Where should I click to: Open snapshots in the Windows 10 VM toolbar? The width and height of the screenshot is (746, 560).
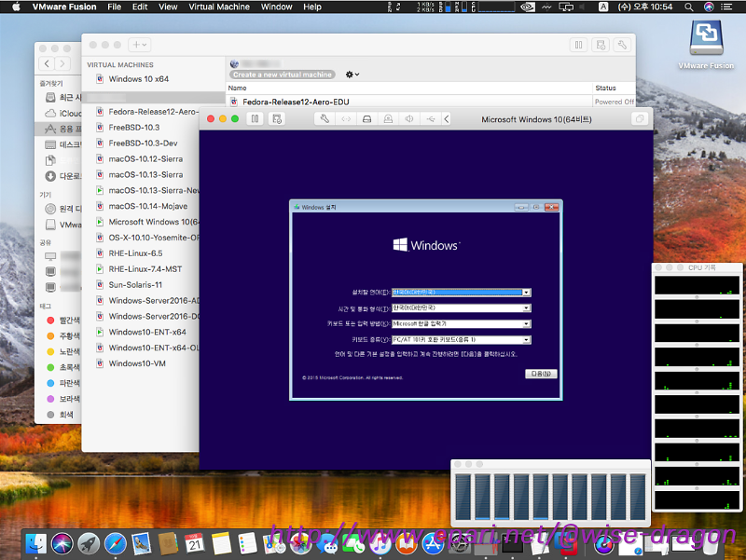pyautogui.click(x=276, y=119)
